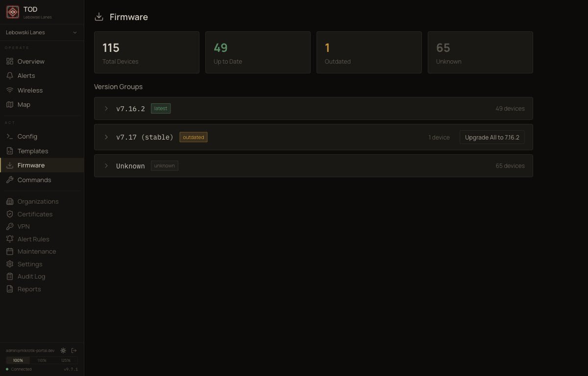Open Certificates via its shield icon
Image resolution: width=588 pixels, height=376 pixels.
pyautogui.click(x=10, y=214)
